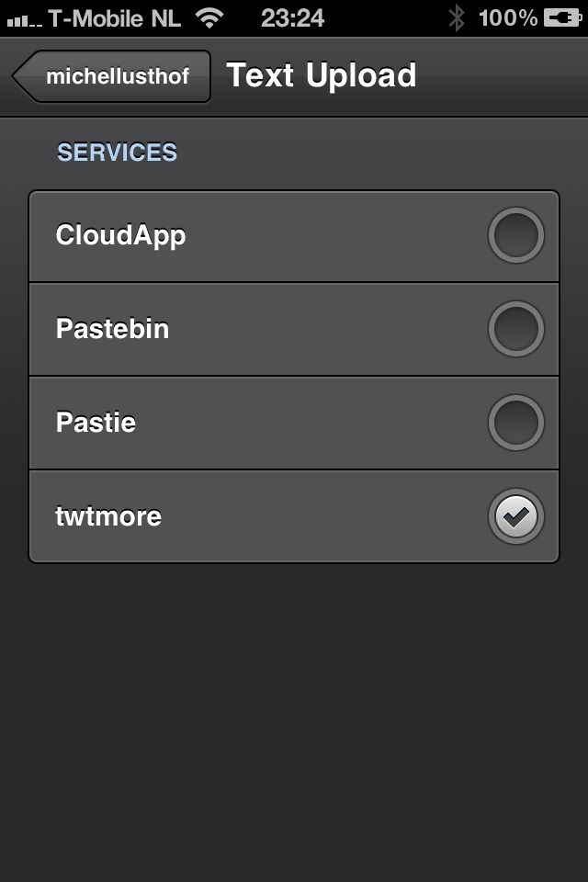Pick the Pastebin service label

coord(112,329)
